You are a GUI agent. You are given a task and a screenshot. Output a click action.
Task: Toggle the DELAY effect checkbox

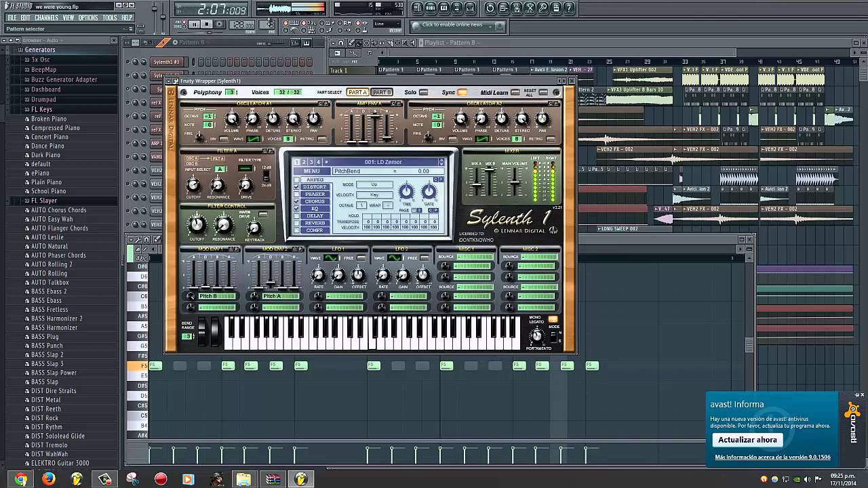click(296, 216)
